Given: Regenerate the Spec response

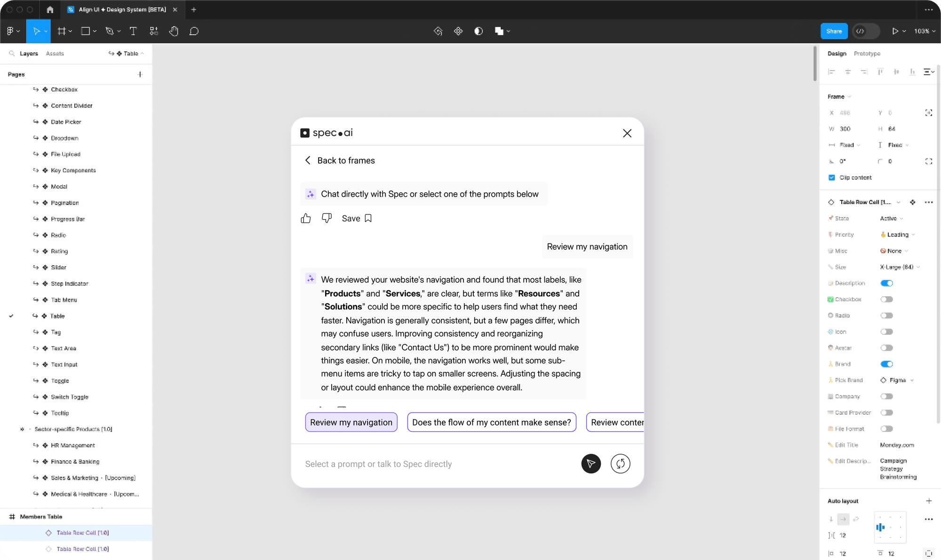Looking at the screenshot, I should pyautogui.click(x=620, y=464).
